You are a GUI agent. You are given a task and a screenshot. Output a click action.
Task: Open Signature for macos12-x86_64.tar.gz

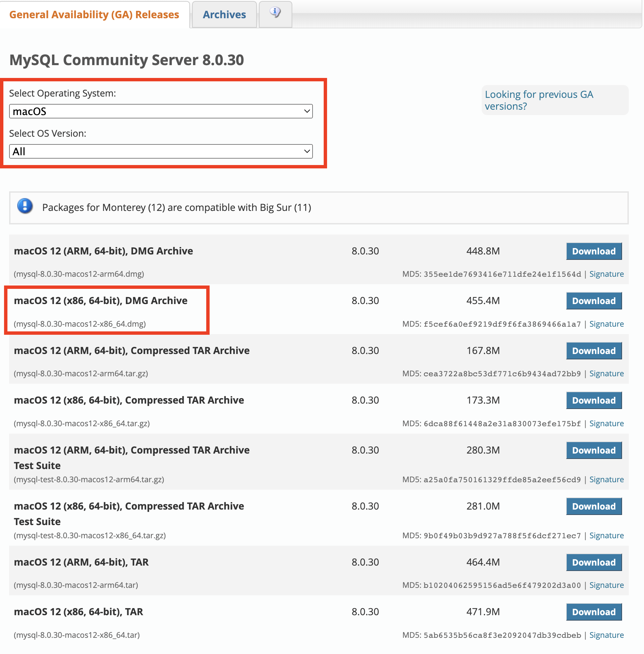click(x=607, y=424)
